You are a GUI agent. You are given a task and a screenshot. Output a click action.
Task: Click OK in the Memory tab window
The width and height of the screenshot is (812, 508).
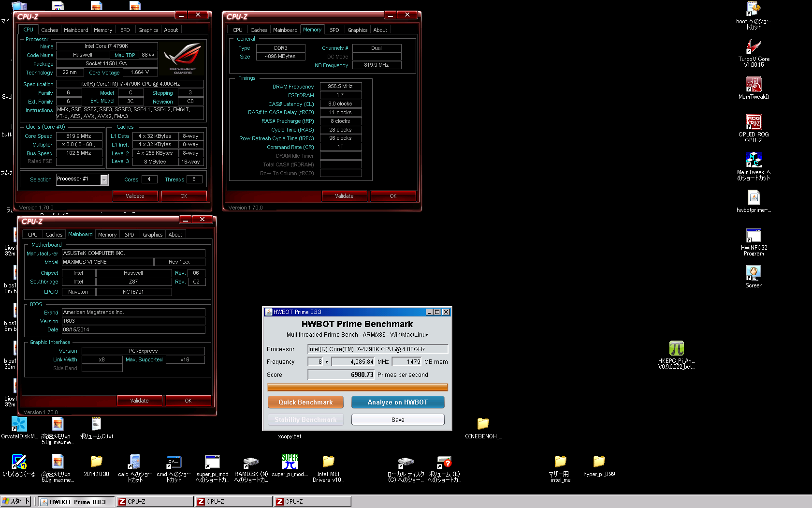(x=393, y=196)
